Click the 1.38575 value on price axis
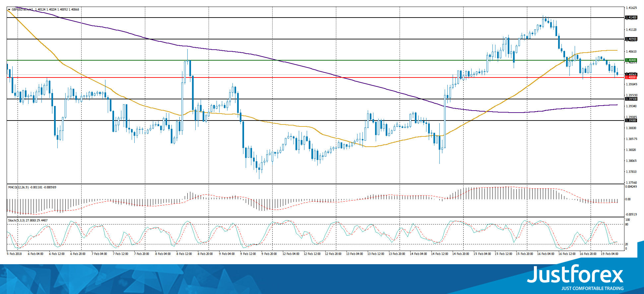 pos(631,139)
